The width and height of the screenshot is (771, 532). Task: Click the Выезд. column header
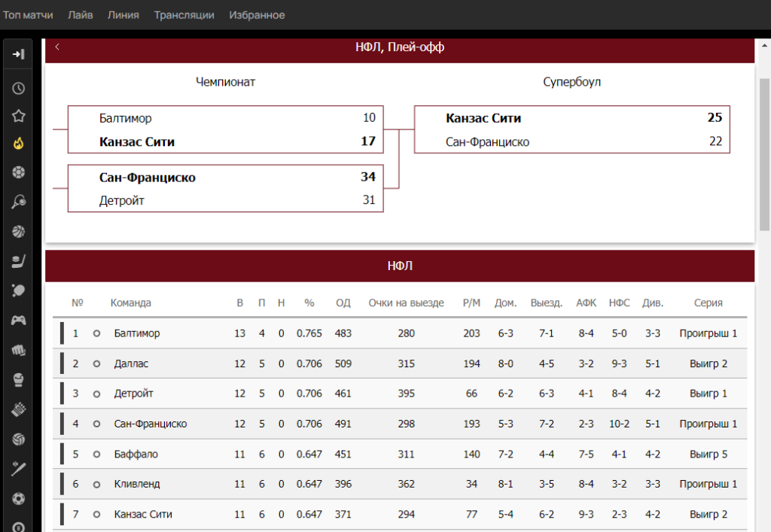(547, 302)
